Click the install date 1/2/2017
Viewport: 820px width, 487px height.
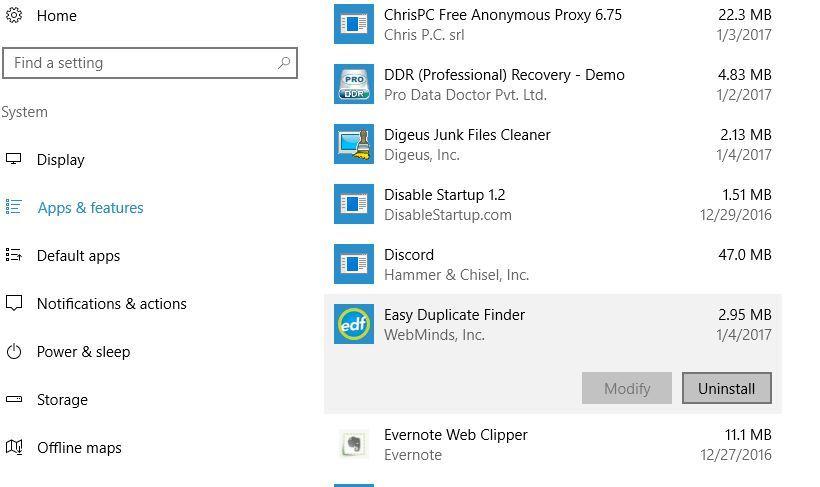pyautogui.click(x=744, y=95)
